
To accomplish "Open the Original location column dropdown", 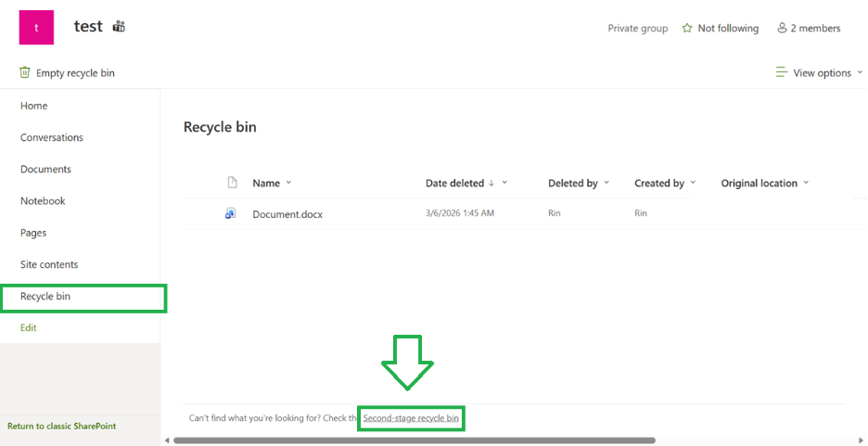I will point(806,184).
